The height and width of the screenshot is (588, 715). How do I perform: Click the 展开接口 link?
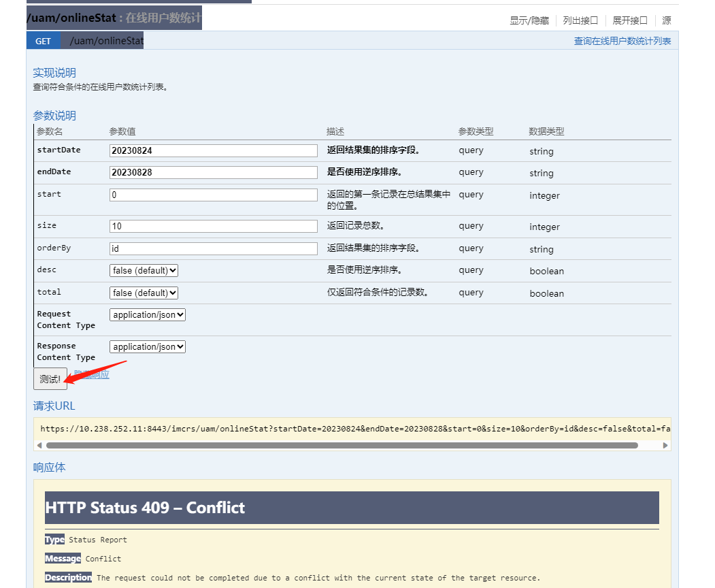click(x=629, y=20)
